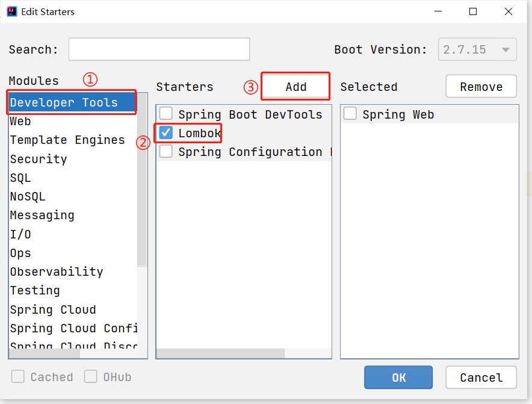Minimize the Edit Starters dialog
Viewport: 532px width, 404px height.
pos(438,11)
